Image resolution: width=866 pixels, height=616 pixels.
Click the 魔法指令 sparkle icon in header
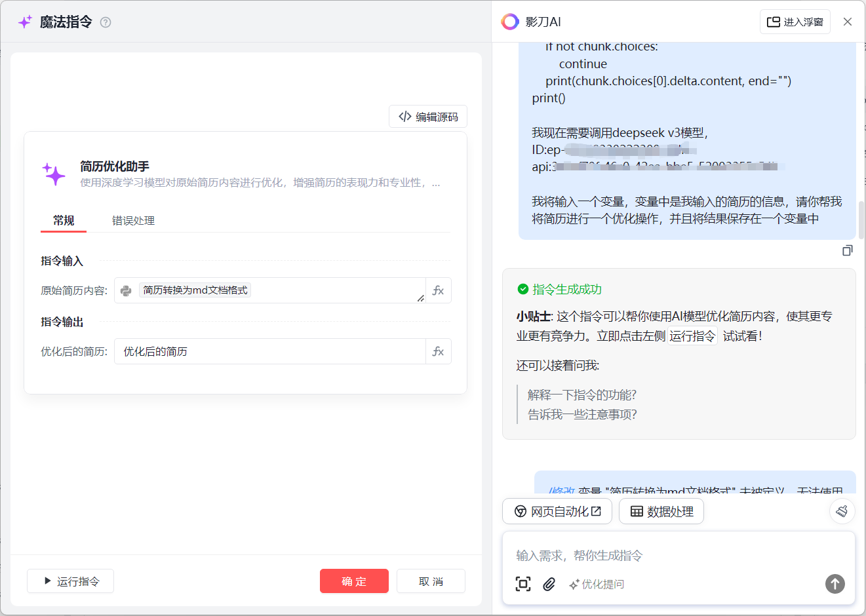(25, 22)
